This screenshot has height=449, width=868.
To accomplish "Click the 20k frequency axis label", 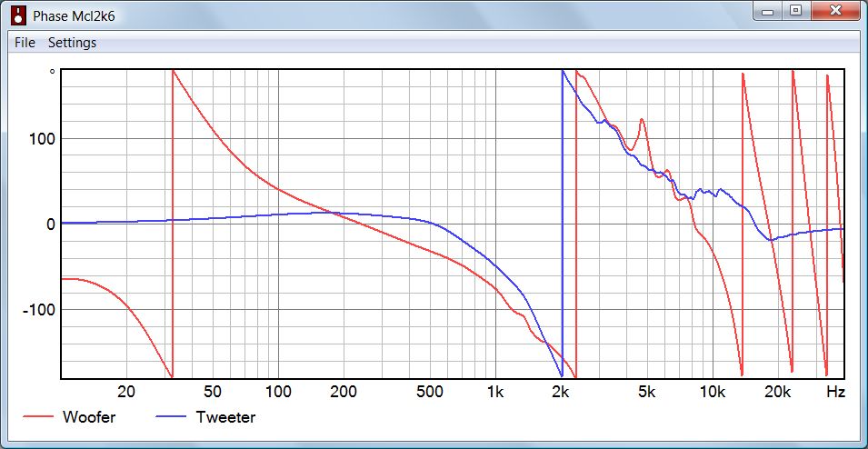I will [x=777, y=392].
